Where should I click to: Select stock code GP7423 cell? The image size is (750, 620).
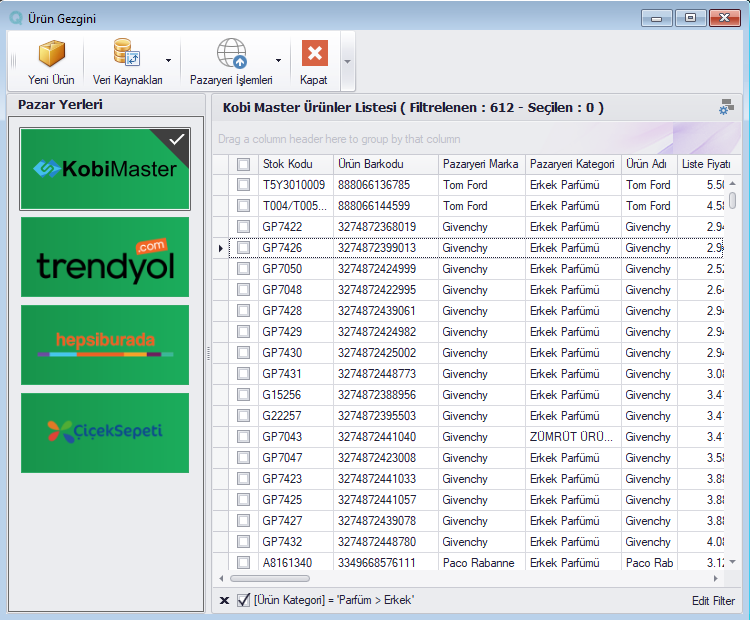point(296,479)
